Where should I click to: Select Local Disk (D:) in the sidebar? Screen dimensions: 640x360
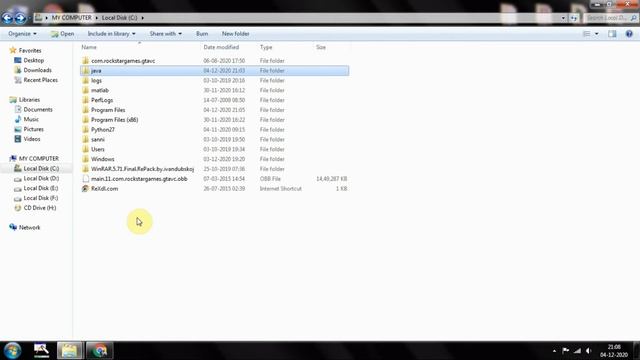pyautogui.click(x=41, y=178)
